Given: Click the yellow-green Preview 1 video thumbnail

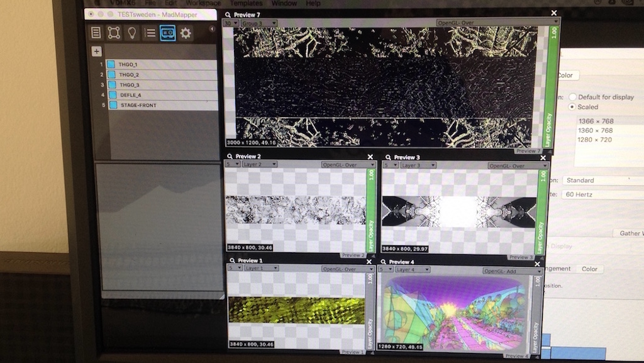Looking at the screenshot, I should (x=297, y=310).
